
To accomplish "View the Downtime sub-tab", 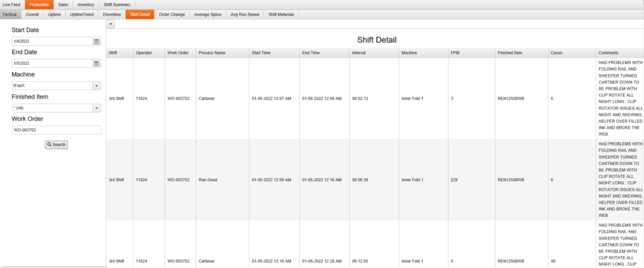I will point(112,14).
